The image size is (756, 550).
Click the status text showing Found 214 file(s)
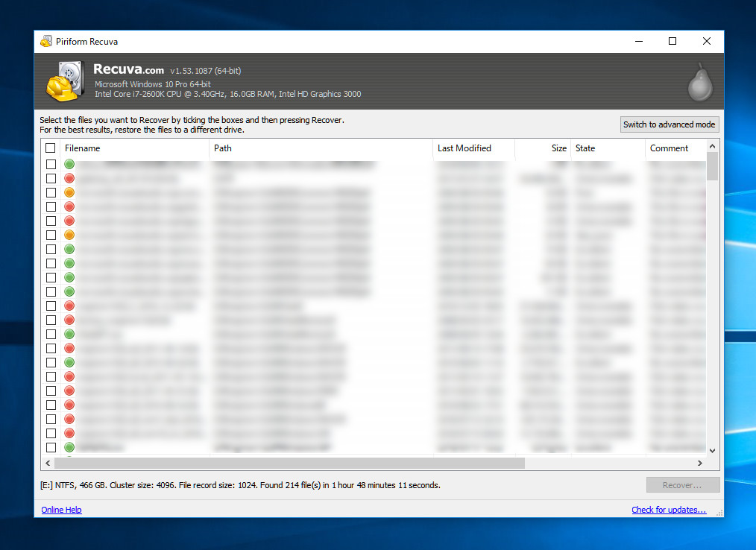240,485
